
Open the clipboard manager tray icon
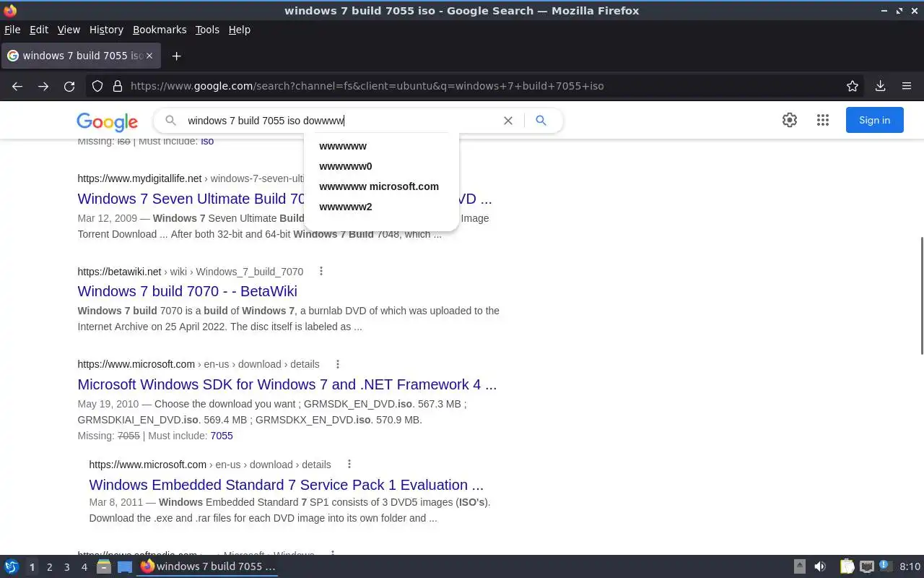click(847, 566)
